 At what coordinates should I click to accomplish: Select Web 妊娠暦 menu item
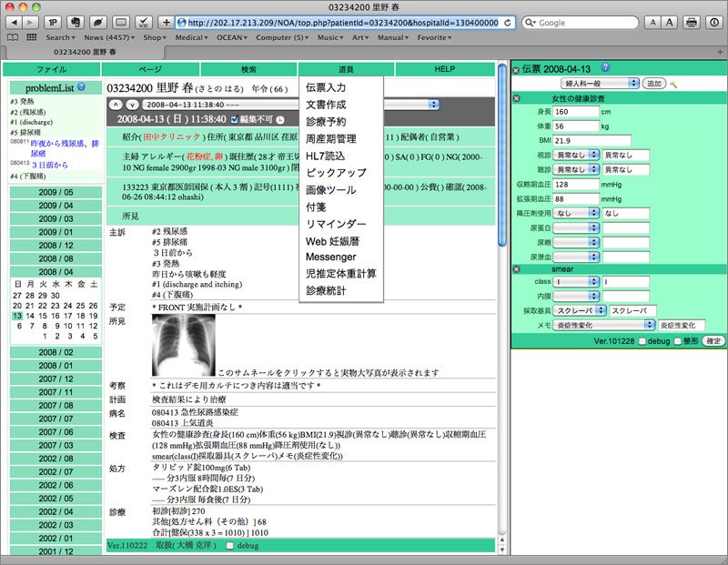pyautogui.click(x=332, y=241)
